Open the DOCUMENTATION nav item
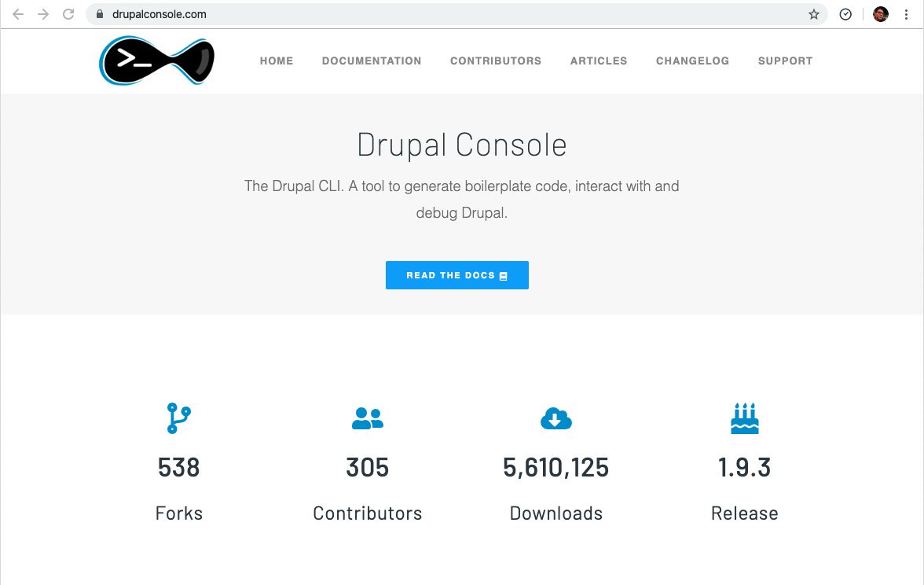 [372, 61]
